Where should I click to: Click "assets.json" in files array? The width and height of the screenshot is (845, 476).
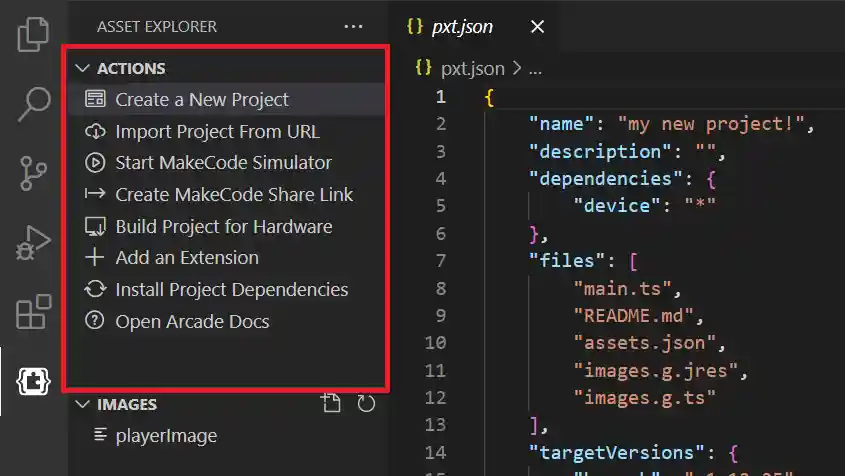pyautogui.click(x=644, y=343)
